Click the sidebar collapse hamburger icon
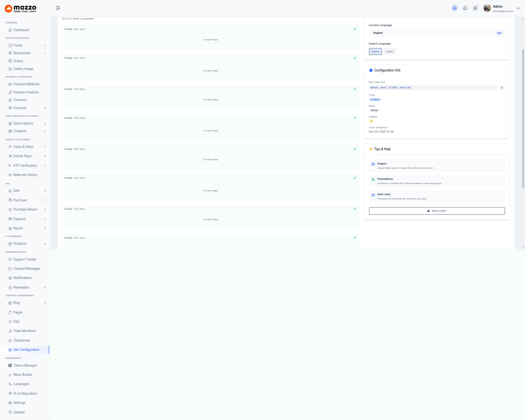Viewport: 525px width, 420px height. tap(58, 8)
